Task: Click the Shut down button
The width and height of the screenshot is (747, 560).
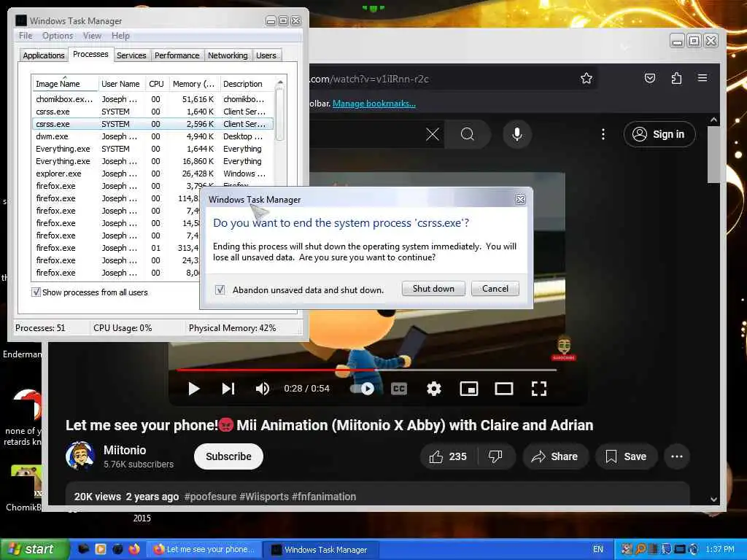Action: 433,289
